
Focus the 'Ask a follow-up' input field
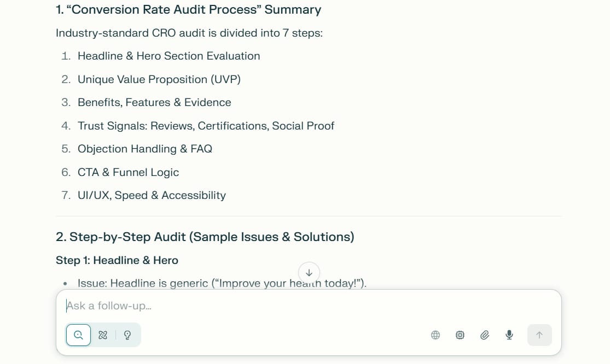306,306
